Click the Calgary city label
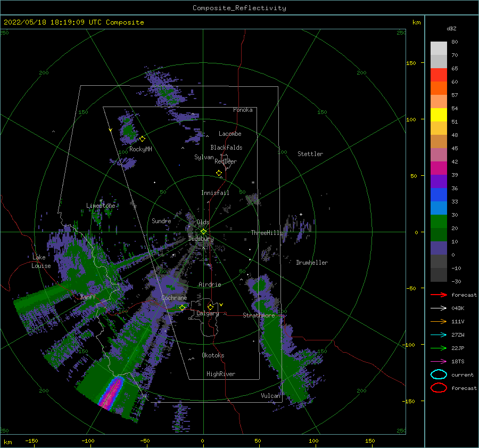 point(208,313)
